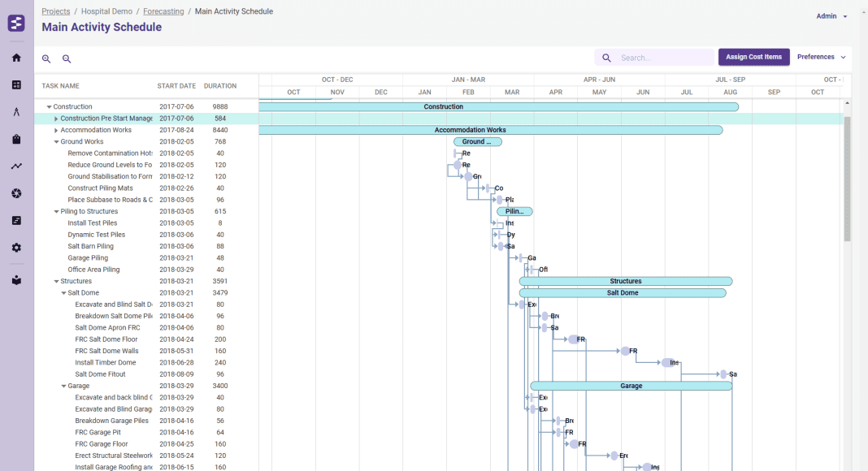Go to the Forecasting breadcrumb link
The width and height of the screenshot is (868, 471).
pyautogui.click(x=163, y=11)
